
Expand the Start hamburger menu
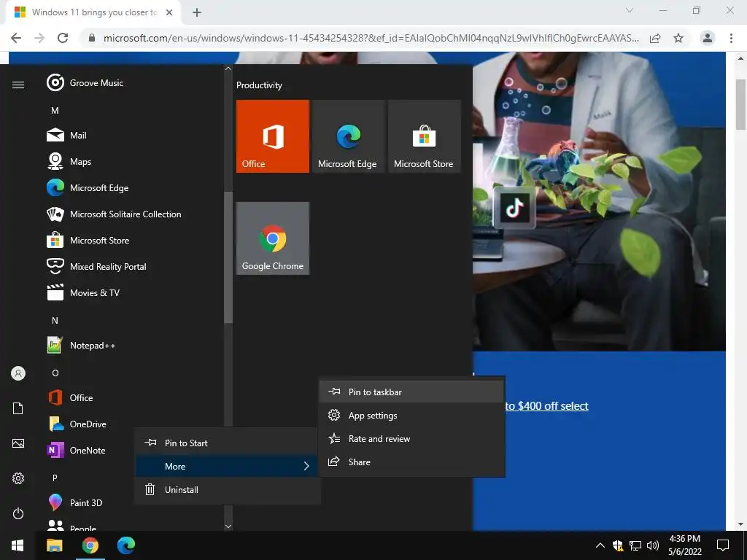(x=18, y=85)
